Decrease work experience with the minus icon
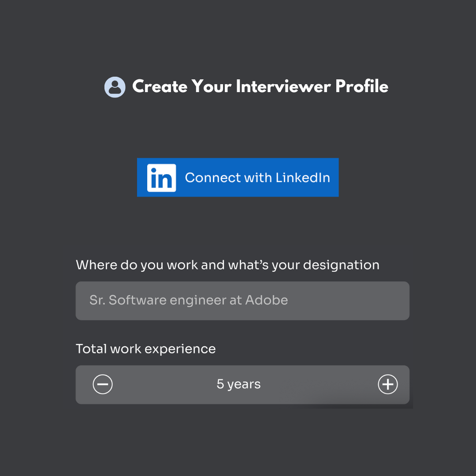The image size is (476, 476). click(x=103, y=384)
